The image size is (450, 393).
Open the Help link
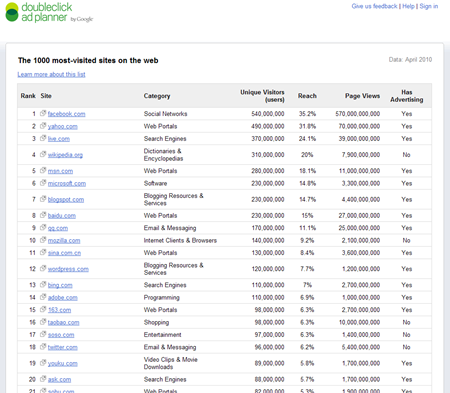[408, 6]
